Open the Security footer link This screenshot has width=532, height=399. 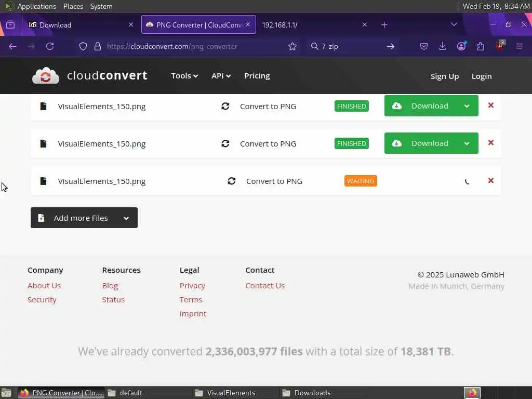click(42, 300)
